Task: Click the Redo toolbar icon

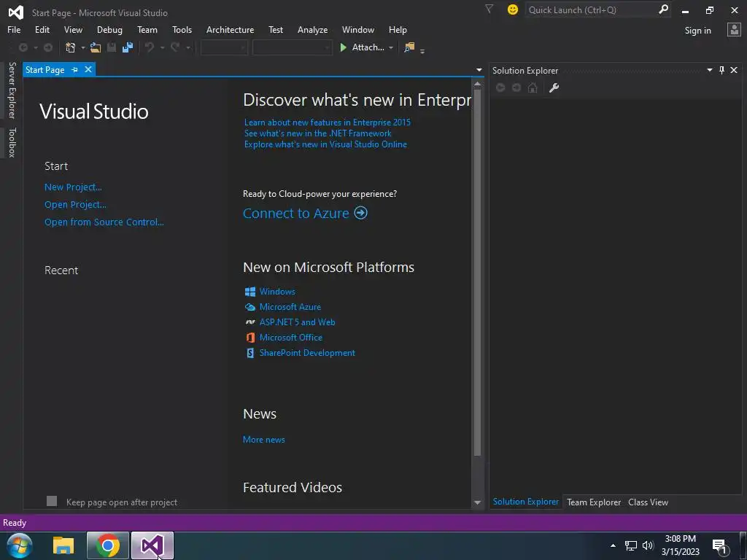Action: click(175, 47)
